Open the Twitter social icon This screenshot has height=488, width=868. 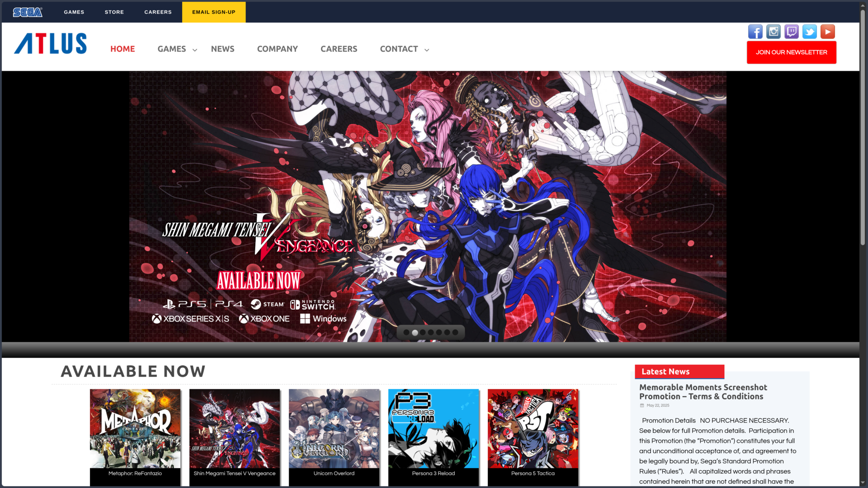coord(810,32)
